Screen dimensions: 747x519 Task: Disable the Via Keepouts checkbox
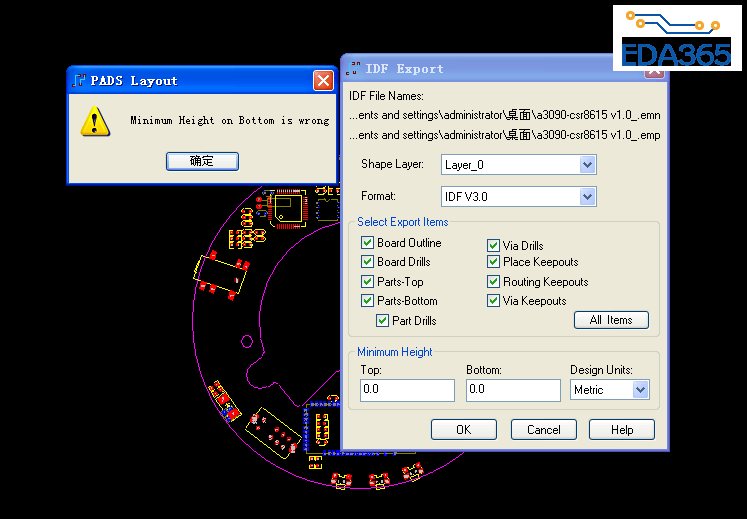[x=493, y=301]
